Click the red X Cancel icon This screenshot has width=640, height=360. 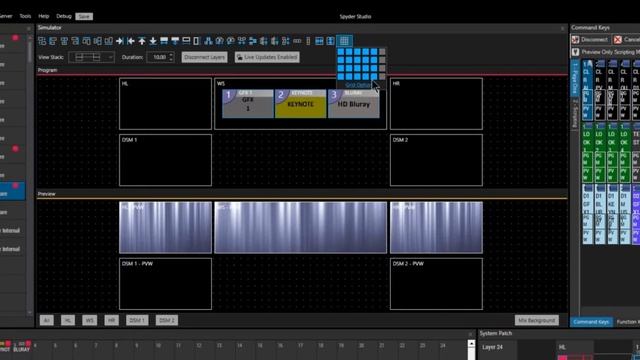click(618, 40)
